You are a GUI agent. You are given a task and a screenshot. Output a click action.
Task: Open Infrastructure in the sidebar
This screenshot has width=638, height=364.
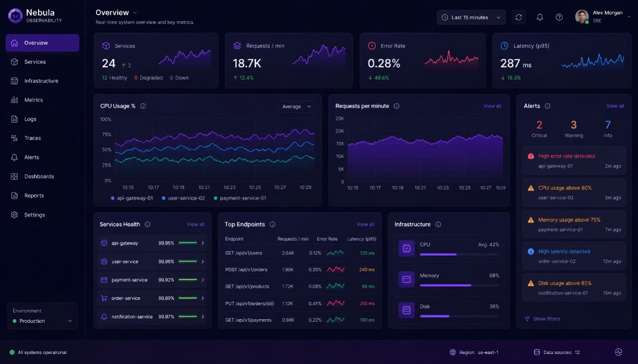coord(42,81)
